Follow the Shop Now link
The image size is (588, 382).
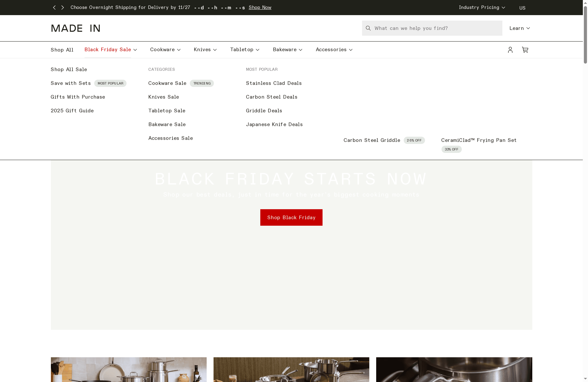260,7
